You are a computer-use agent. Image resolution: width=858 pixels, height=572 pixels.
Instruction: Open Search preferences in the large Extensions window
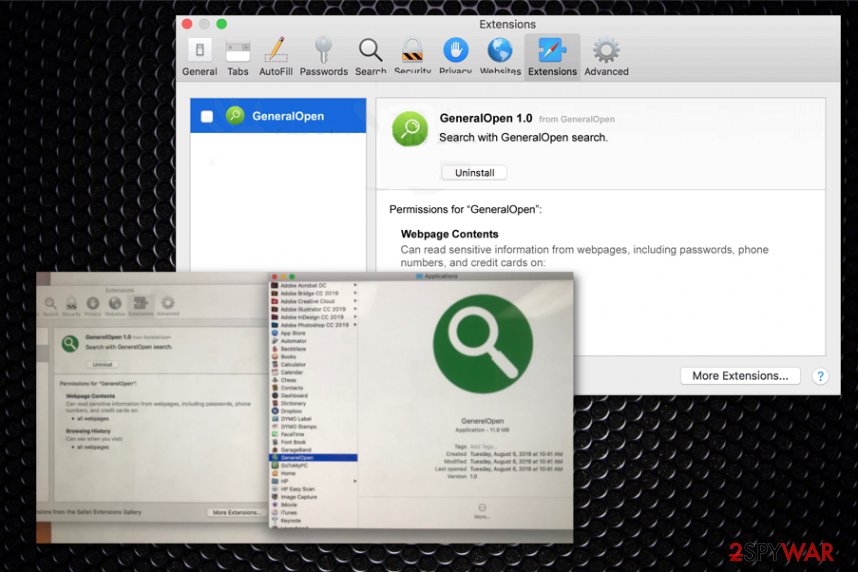[370, 57]
